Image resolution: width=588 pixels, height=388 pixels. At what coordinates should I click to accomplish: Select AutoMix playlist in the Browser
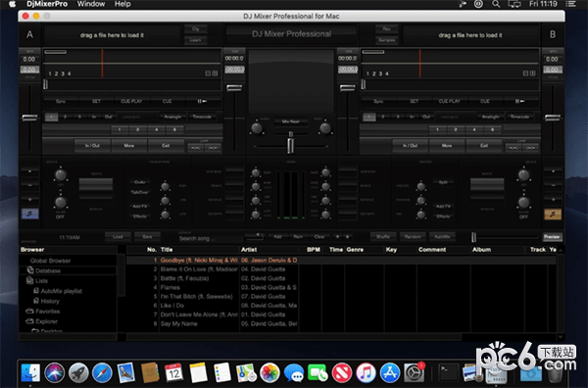click(x=61, y=291)
